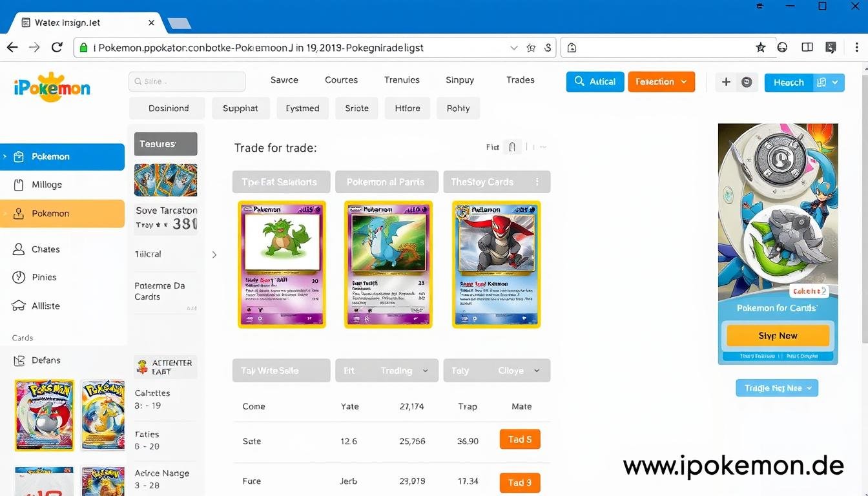Click the plus icon near the Heatch button
Viewport: 868px width, 496px height.
click(x=726, y=81)
